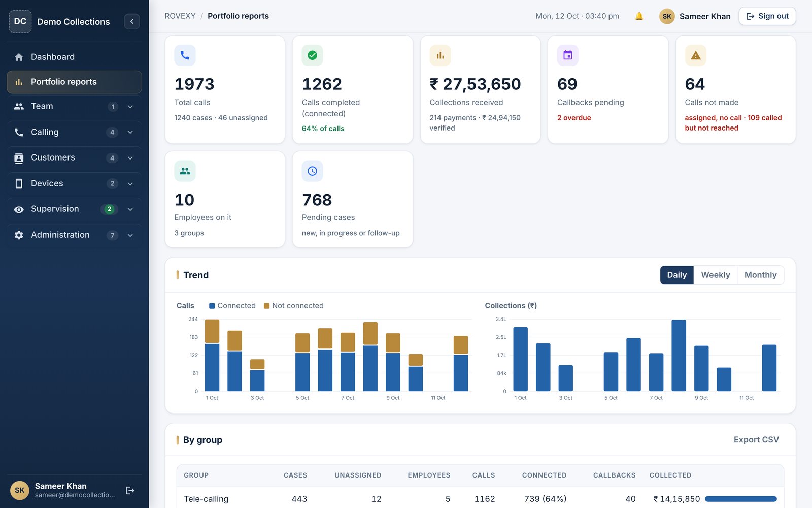
Task: Expand the Customers menu chevron
Action: [130, 158]
